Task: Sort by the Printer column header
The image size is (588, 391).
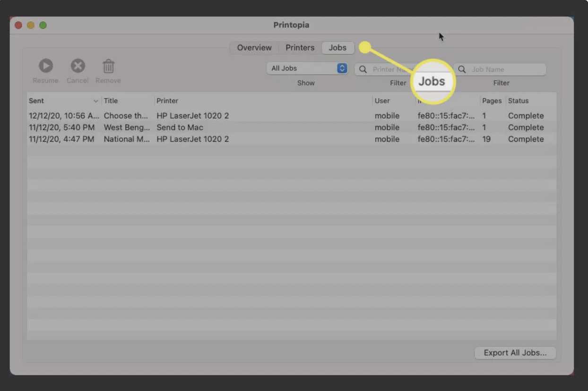Action: (168, 101)
